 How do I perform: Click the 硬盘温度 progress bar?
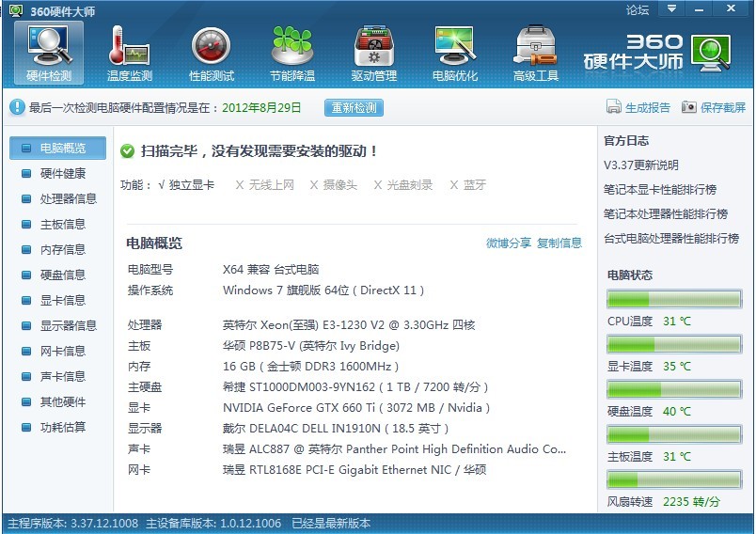(x=674, y=389)
